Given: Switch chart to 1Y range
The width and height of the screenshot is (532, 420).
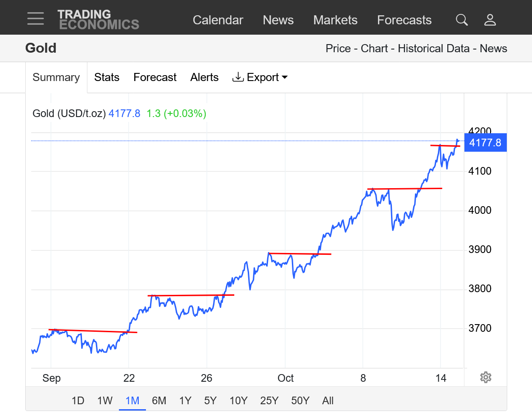Looking at the screenshot, I should point(185,401).
